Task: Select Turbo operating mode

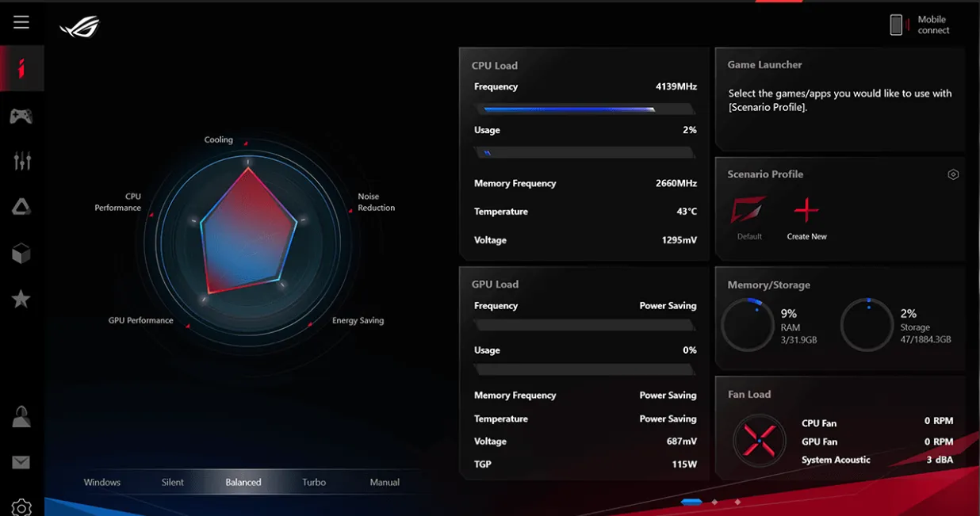Action: 314,482
